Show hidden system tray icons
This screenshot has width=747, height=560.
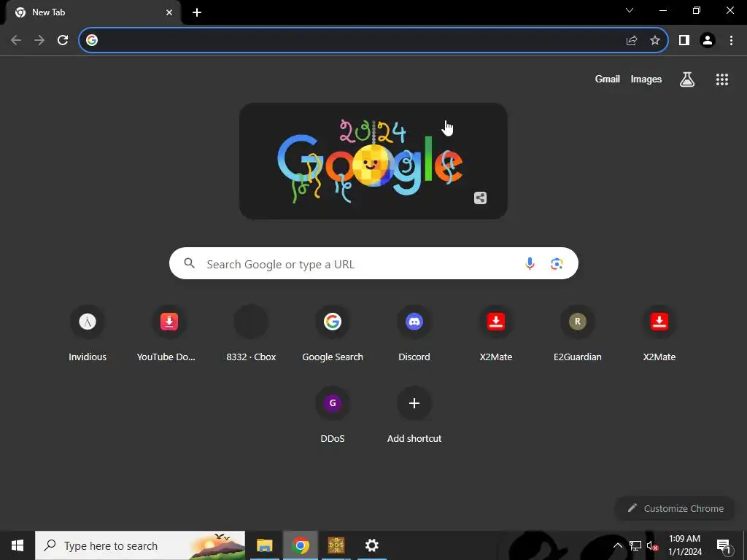617,545
